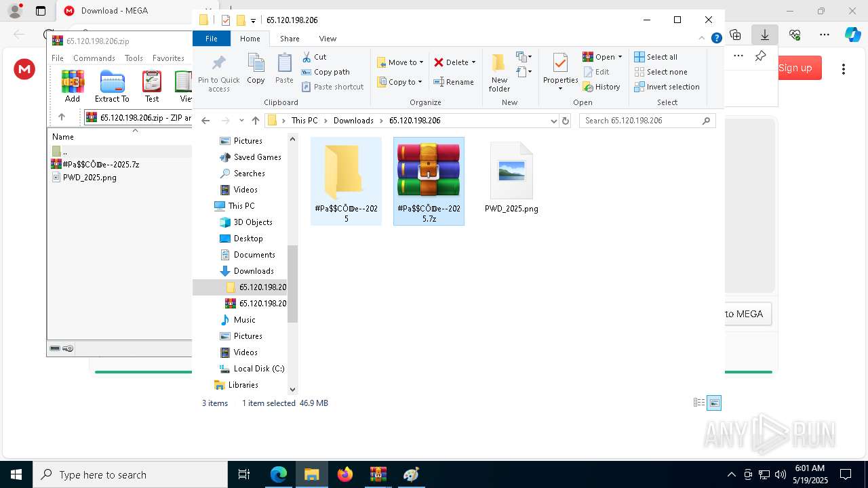Switch to large icons view button
Screen dimensions: 868x488
click(x=714, y=403)
